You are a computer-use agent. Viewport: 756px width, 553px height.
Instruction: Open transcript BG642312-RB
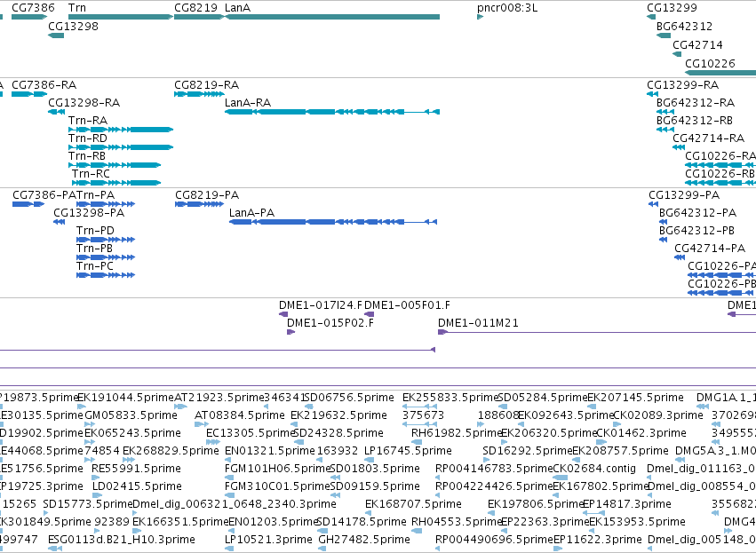pos(665,130)
